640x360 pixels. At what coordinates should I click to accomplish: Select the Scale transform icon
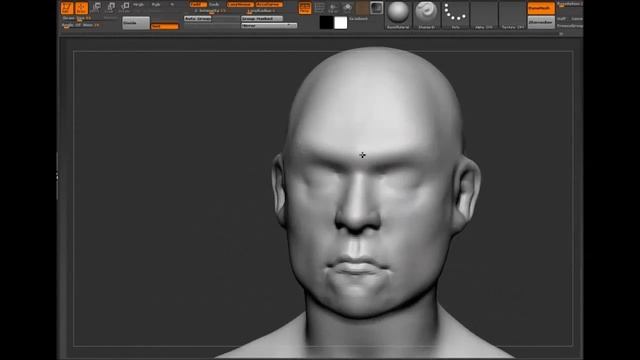(111, 7)
